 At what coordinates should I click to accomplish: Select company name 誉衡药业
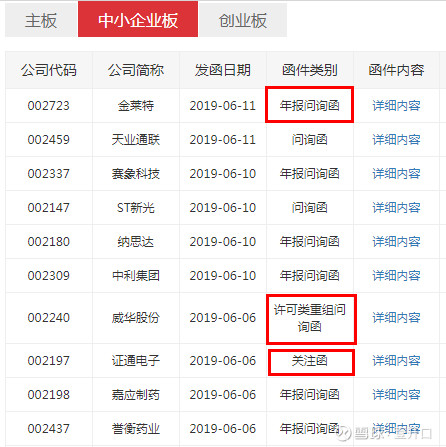pos(136,429)
